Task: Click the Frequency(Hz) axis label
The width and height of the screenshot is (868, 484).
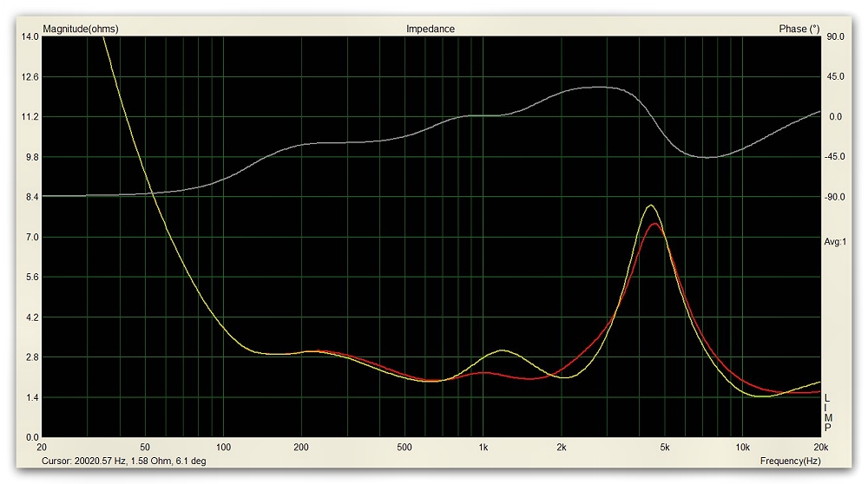Action: click(790, 460)
